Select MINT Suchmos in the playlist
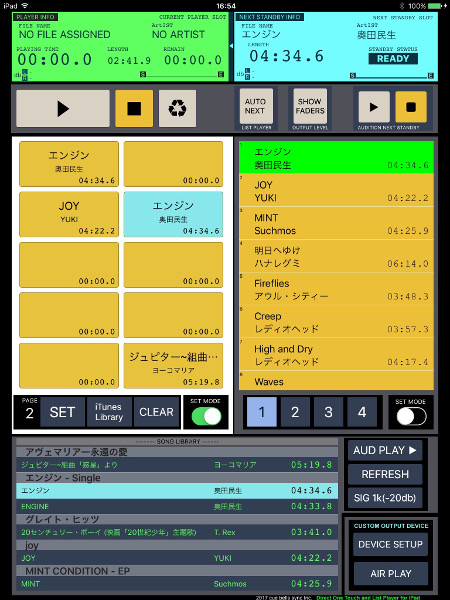 [x=336, y=223]
